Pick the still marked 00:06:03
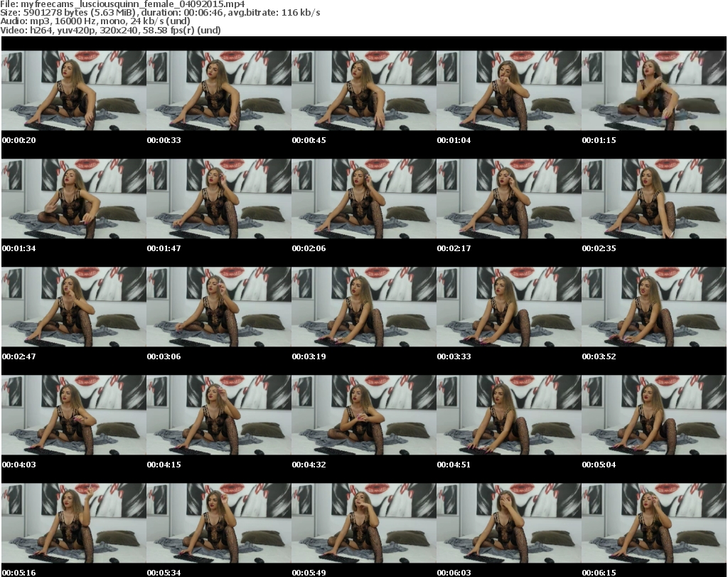 pyautogui.click(x=509, y=524)
